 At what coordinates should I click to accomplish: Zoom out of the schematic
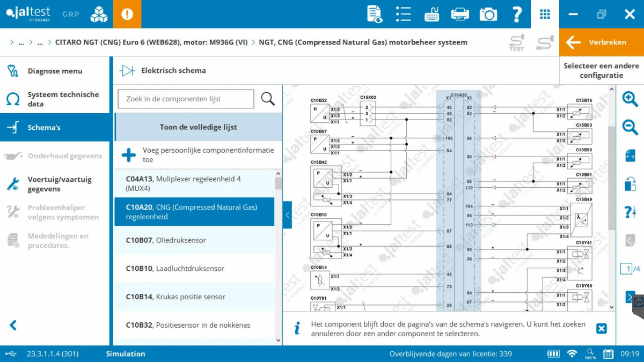630,128
